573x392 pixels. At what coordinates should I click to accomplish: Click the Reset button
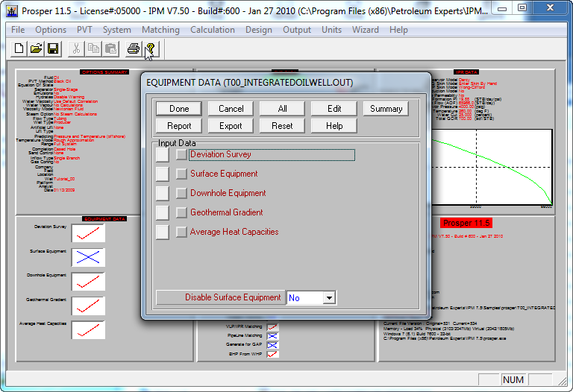click(282, 126)
